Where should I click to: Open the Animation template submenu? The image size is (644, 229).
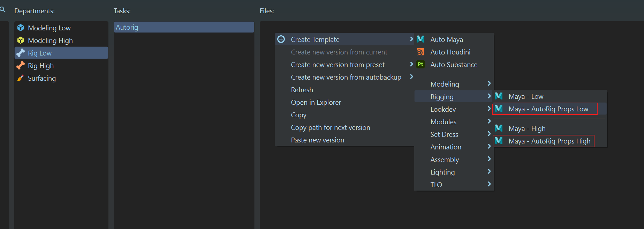click(446, 147)
